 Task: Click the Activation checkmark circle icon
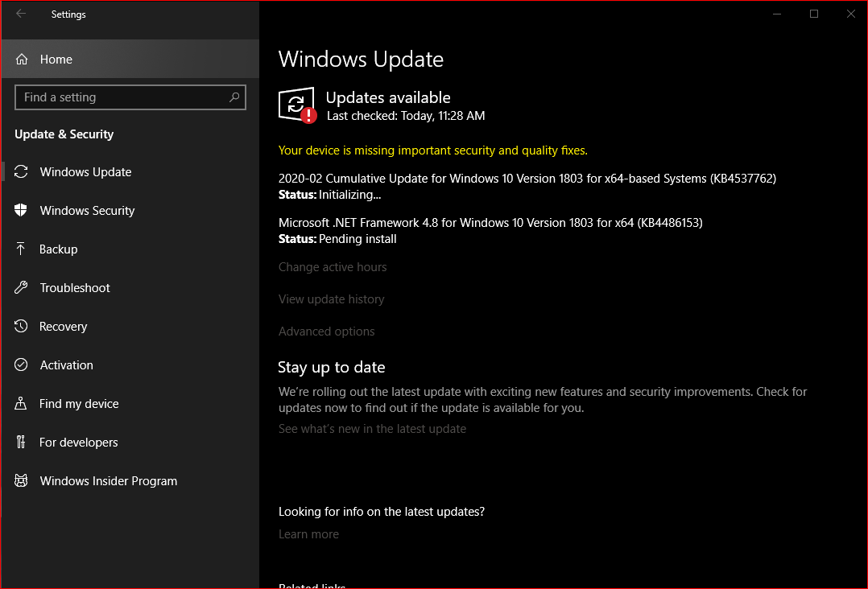21,365
